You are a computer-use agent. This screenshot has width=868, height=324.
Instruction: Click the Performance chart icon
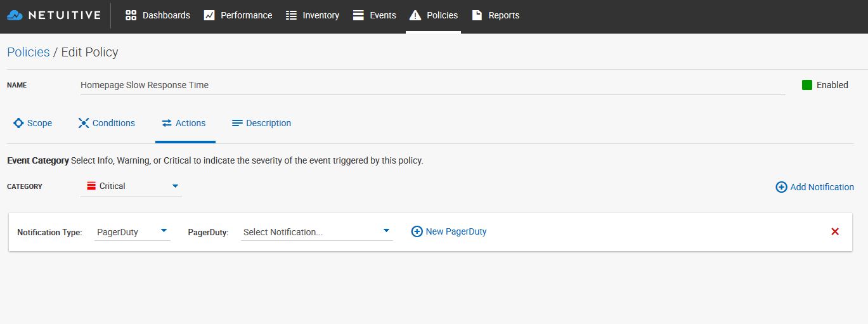[x=209, y=15]
